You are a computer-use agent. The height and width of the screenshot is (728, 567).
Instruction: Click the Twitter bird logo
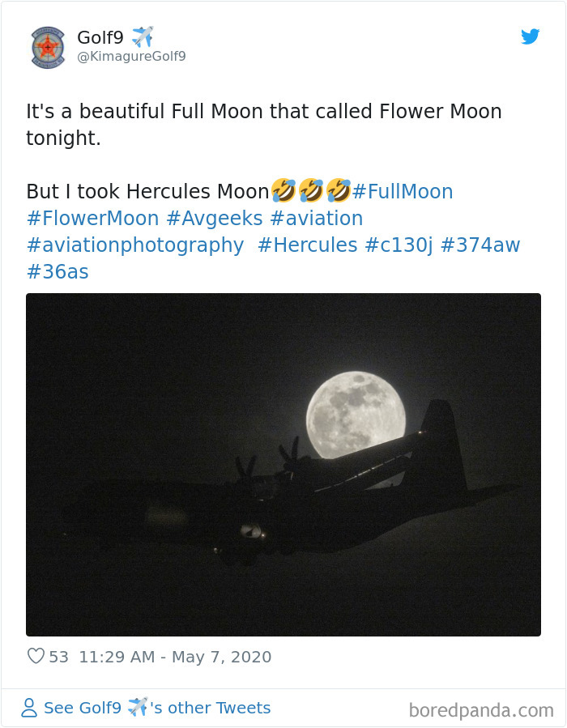[530, 36]
